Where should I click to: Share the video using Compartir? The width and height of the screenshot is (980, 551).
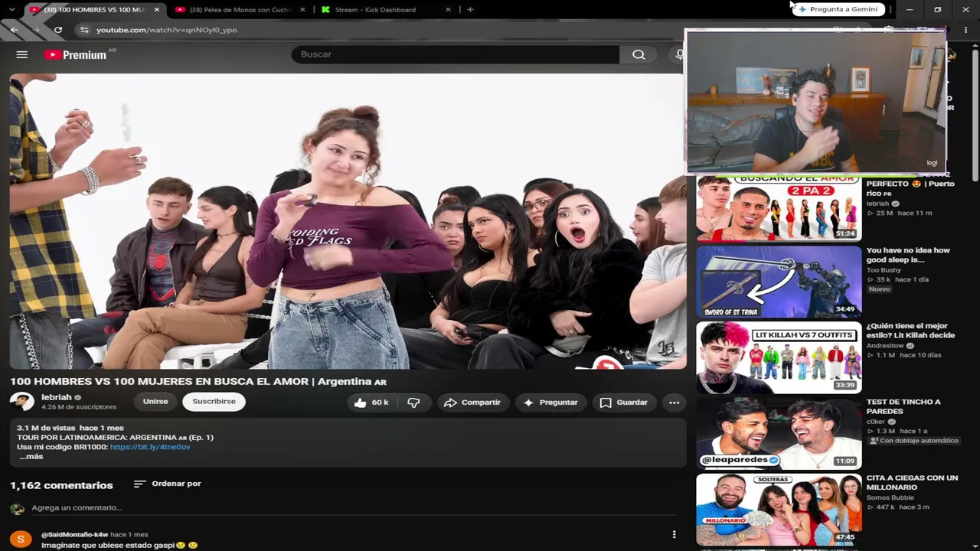tap(472, 403)
